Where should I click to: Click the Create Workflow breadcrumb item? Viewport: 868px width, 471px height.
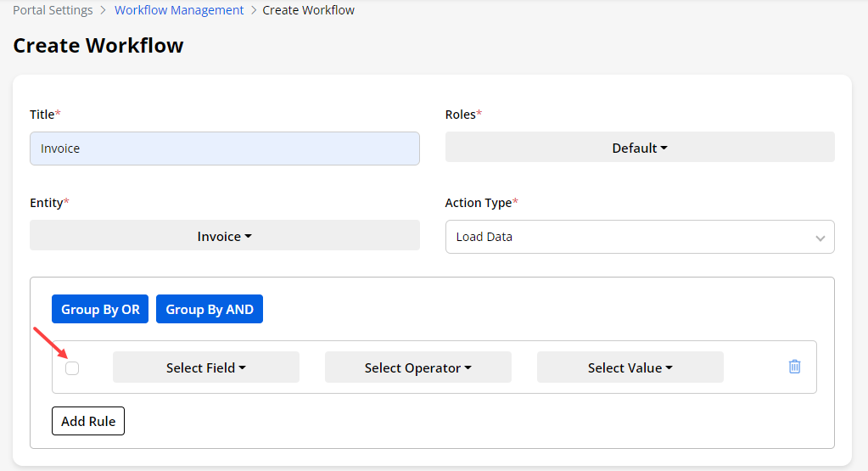[309, 10]
